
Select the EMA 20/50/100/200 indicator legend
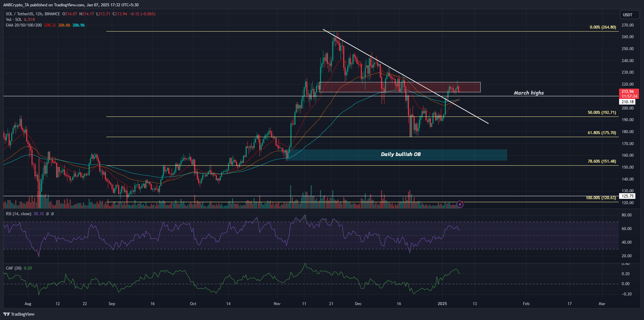pos(24,25)
